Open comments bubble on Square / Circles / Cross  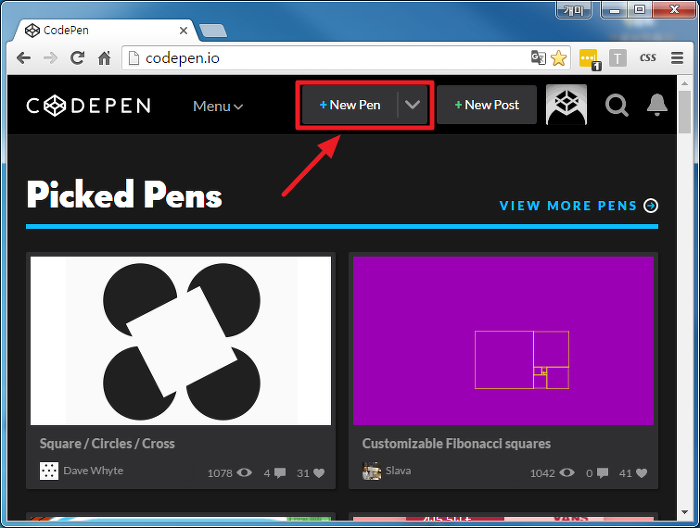pyautogui.click(x=280, y=473)
